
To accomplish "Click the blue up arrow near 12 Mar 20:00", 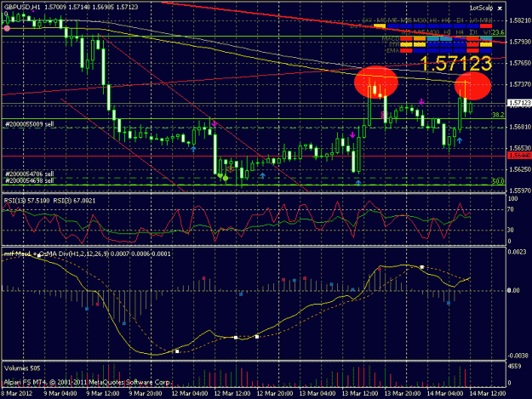I will [262, 175].
